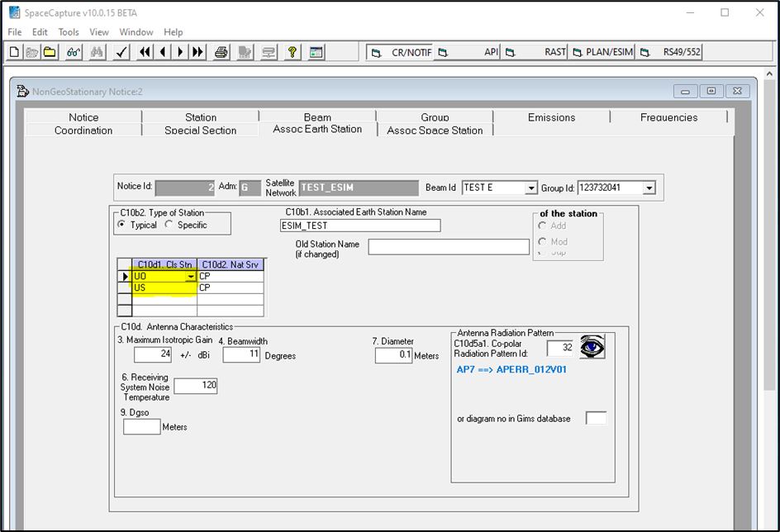Click the binoculars find icon

point(97,52)
